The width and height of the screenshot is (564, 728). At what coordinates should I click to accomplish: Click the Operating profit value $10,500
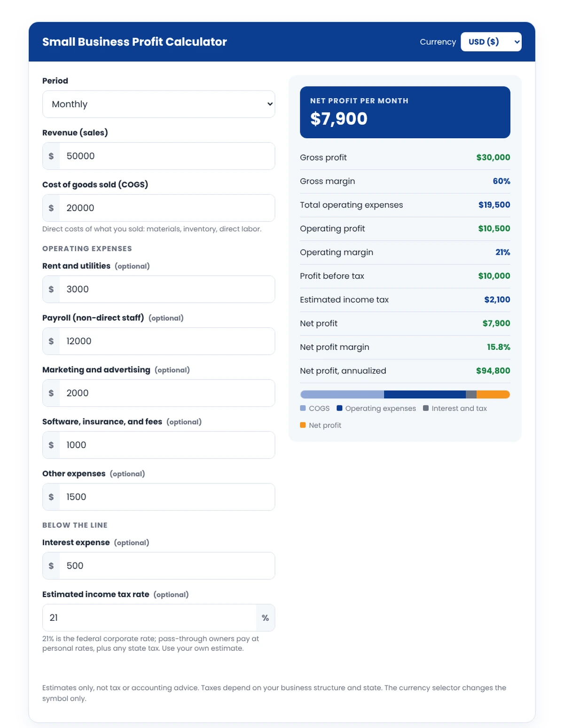point(494,229)
